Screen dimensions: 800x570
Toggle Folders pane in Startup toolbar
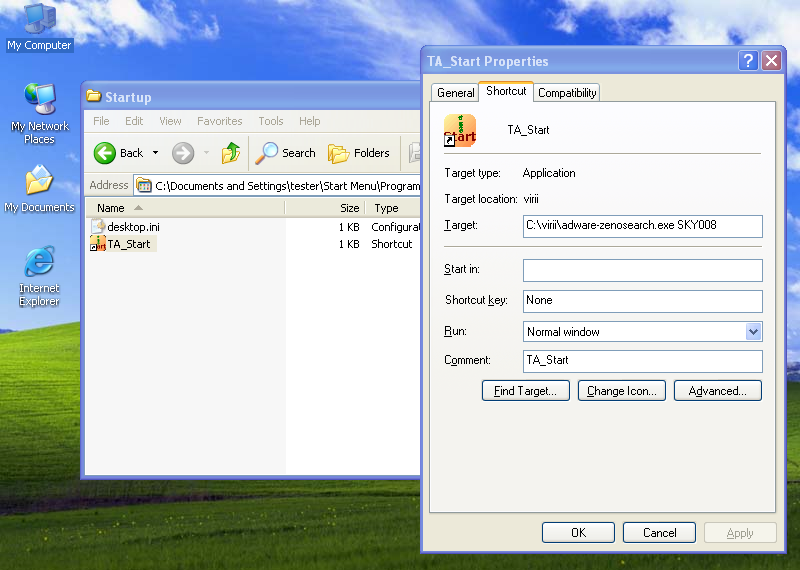click(x=358, y=153)
